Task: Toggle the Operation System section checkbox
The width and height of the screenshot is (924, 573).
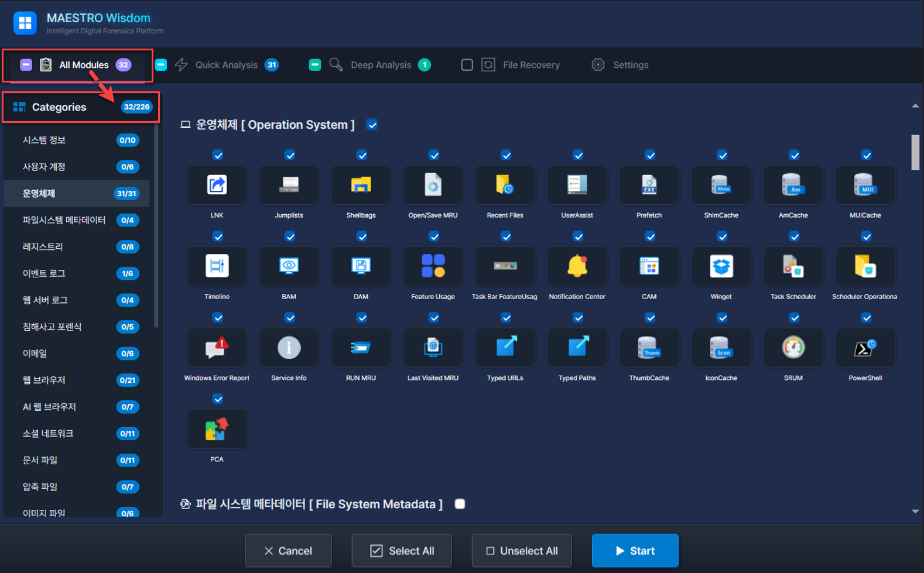Action: [372, 125]
